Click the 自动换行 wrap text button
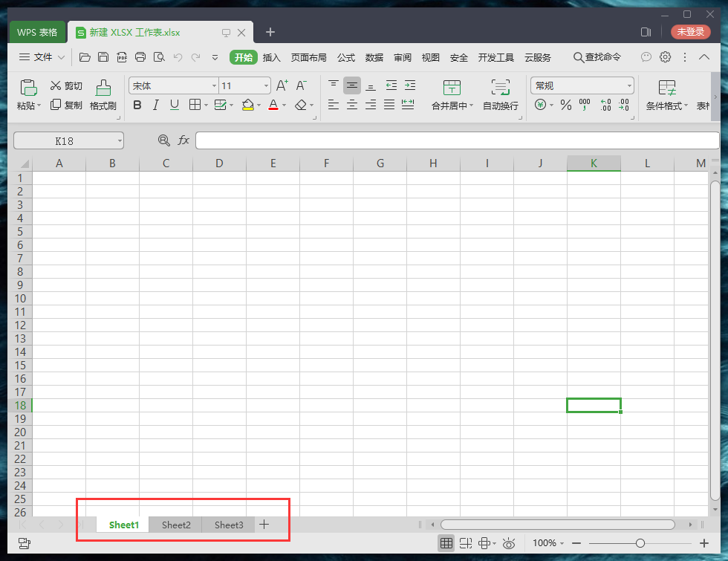The height and width of the screenshot is (561, 728). coord(501,95)
